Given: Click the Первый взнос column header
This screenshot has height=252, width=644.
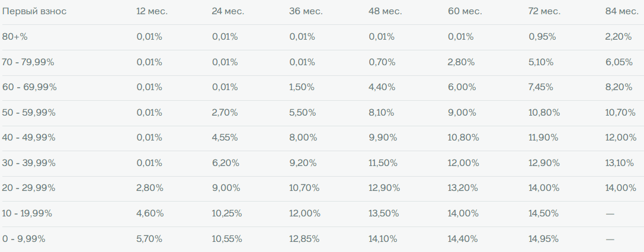Looking at the screenshot, I should (34, 11).
